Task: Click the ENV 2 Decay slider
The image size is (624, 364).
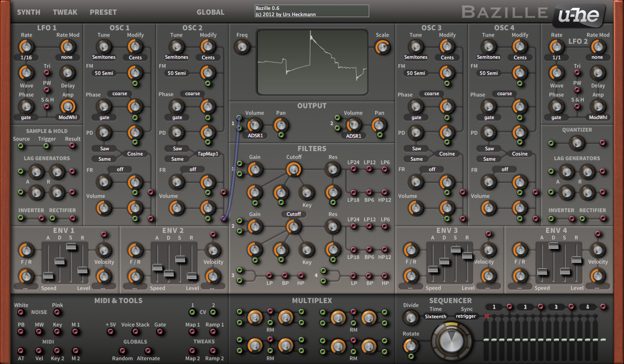Action: tap(168, 273)
